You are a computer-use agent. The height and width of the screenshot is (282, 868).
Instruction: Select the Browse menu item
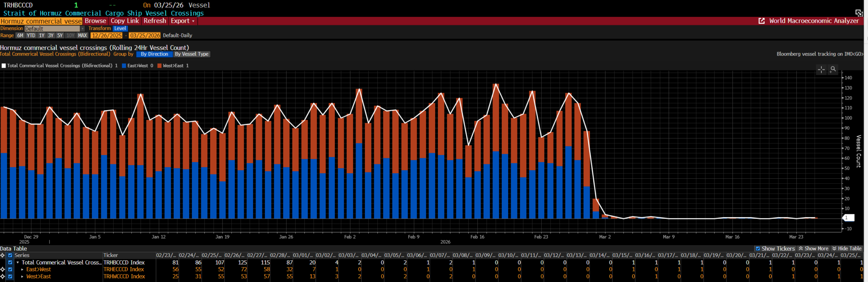[x=95, y=21]
